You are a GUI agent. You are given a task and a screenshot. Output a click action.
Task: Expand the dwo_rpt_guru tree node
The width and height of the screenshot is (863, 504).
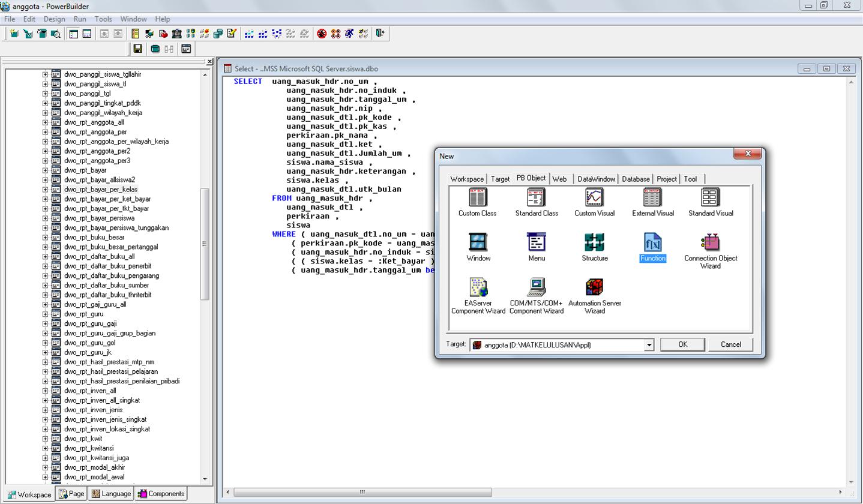click(x=45, y=314)
